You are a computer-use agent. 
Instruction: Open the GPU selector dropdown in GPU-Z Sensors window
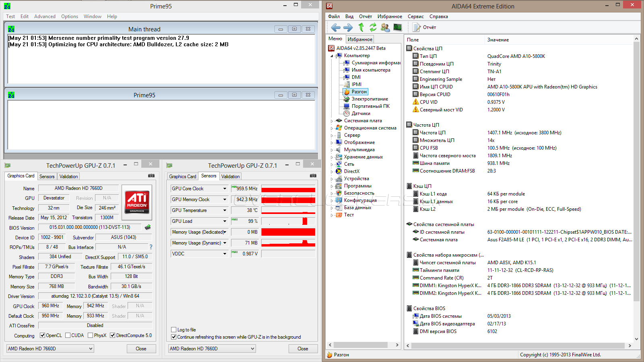212,349
